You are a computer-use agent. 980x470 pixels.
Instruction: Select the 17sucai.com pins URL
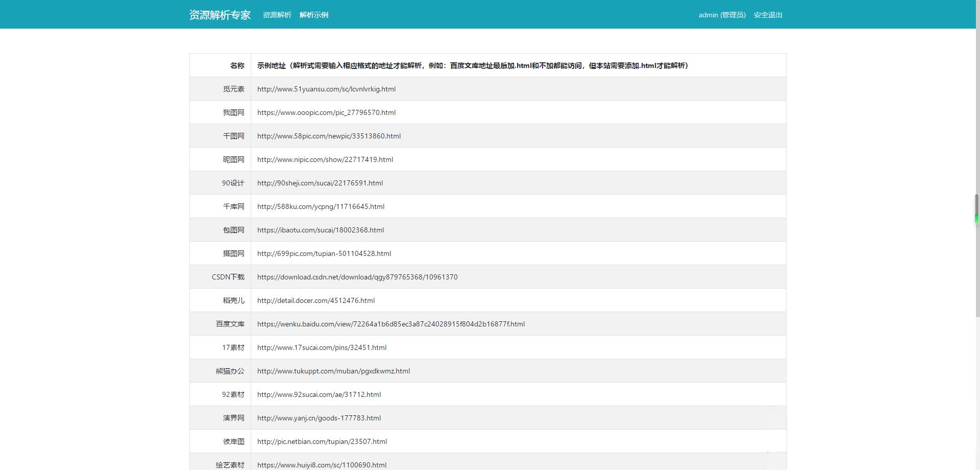[322, 347]
